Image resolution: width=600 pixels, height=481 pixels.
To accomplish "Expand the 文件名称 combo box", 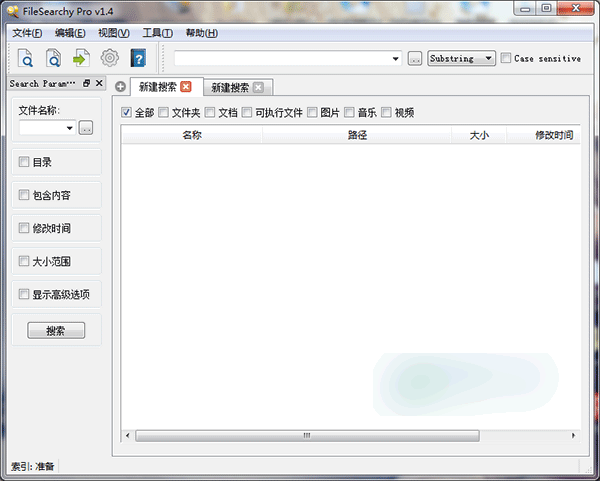I will 70,128.
